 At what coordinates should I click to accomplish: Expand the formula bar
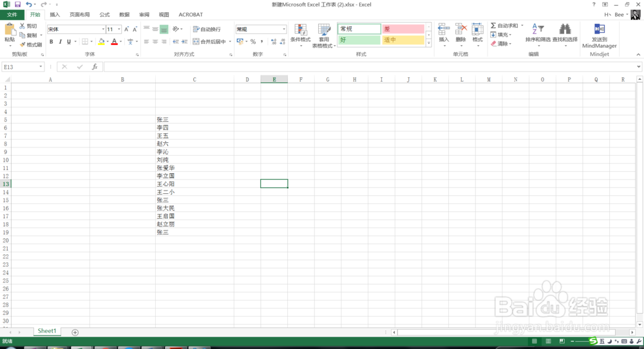click(639, 67)
